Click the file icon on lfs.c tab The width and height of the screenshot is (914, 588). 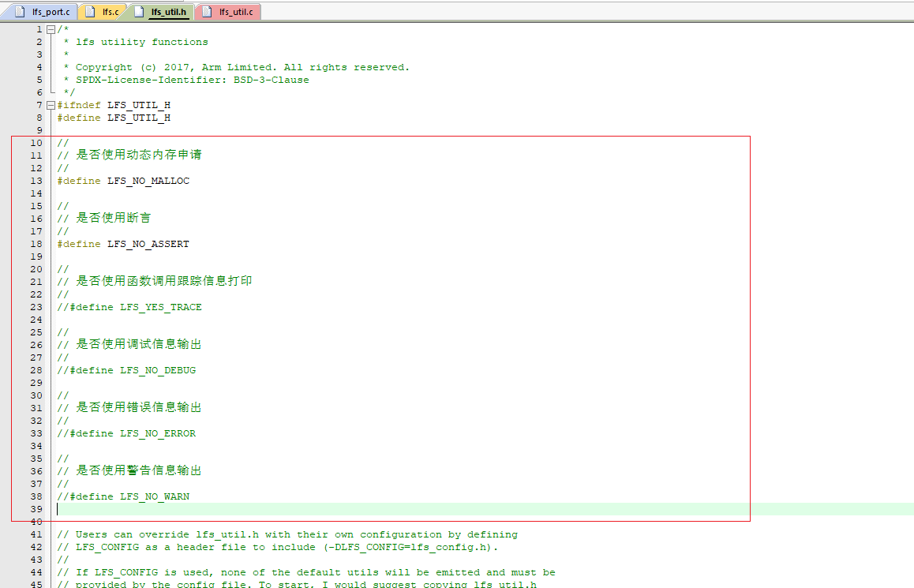[90, 12]
